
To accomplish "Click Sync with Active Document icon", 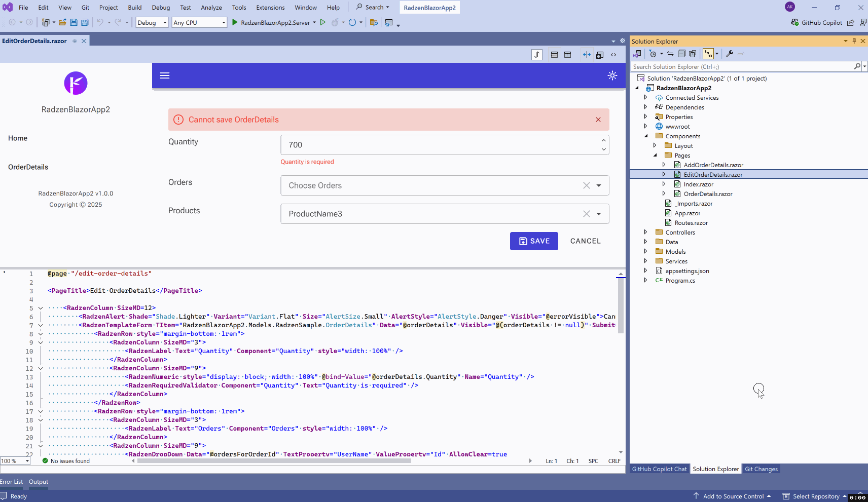I will pos(670,54).
